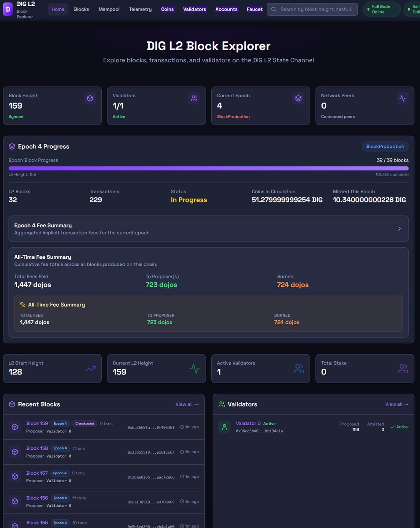Click the In Progress status text
This screenshot has width=420, height=528.
(189, 200)
